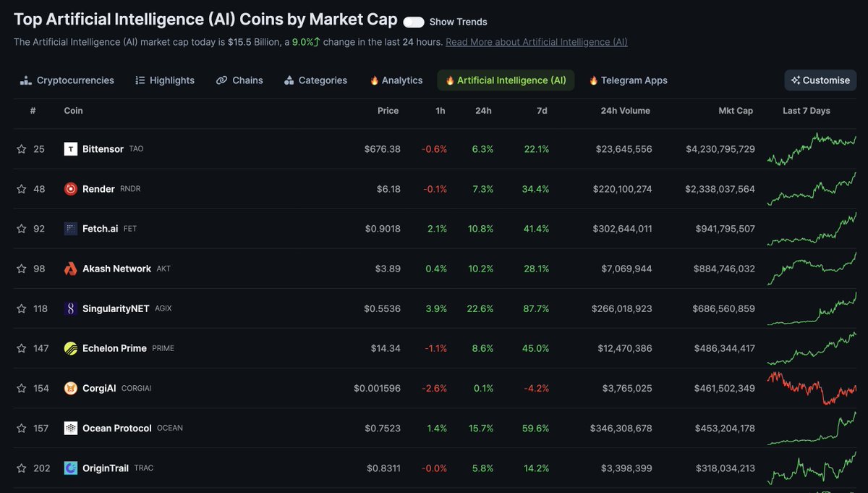Star Akash Network as favorite
Viewport: 868px width, 493px height.
click(x=22, y=269)
